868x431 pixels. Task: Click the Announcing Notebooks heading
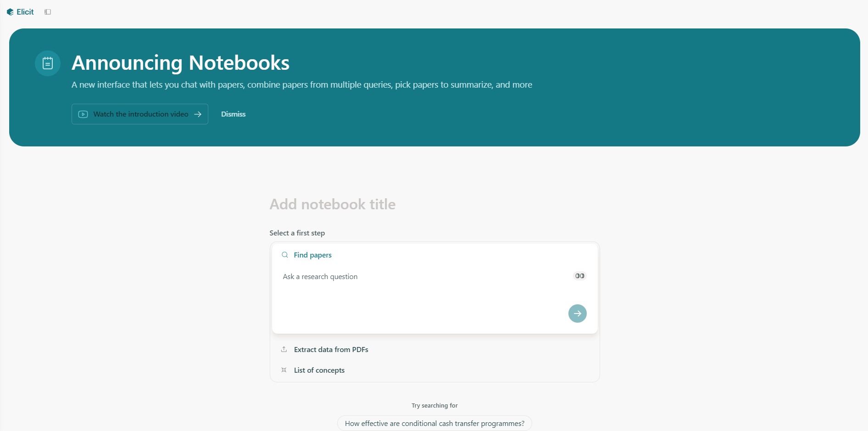(181, 63)
